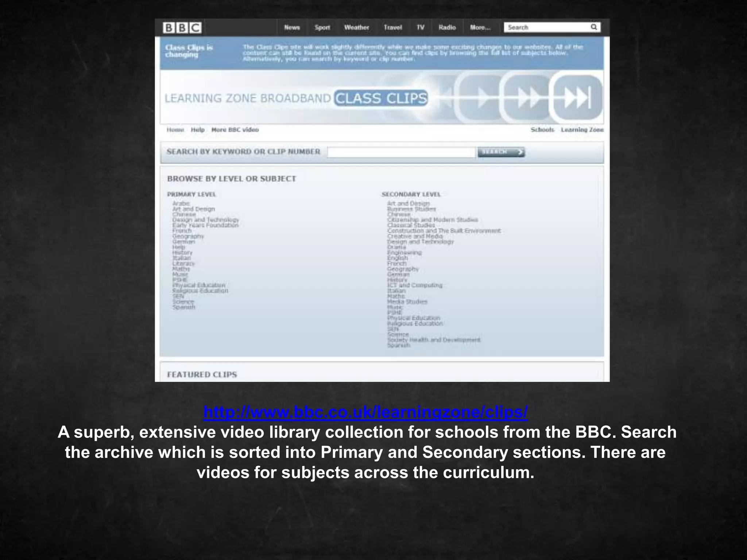The height and width of the screenshot is (560, 747).
Task: Select Primary Design and Technology
Action: point(206,220)
